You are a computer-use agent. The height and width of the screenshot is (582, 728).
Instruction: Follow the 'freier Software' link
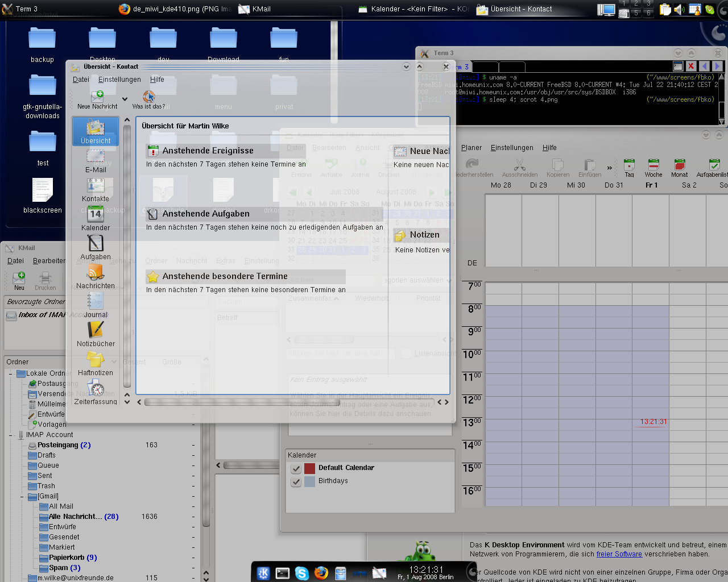(619, 554)
